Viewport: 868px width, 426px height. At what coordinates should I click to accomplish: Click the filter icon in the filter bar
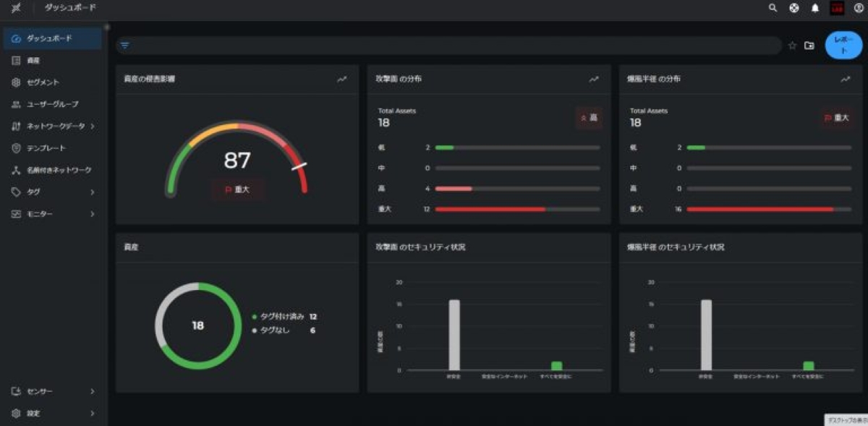tap(125, 45)
